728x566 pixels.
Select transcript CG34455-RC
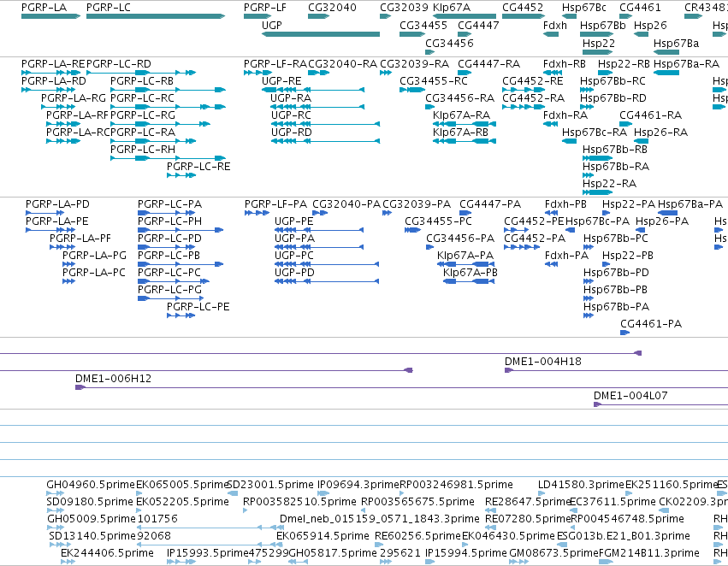pos(412,90)
